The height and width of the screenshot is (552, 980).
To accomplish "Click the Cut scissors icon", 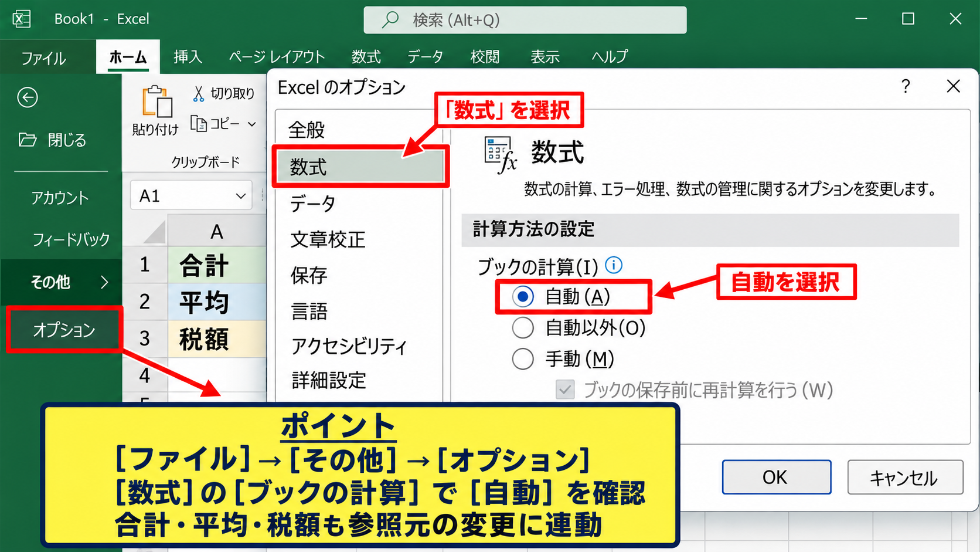I will click(199, 93).
